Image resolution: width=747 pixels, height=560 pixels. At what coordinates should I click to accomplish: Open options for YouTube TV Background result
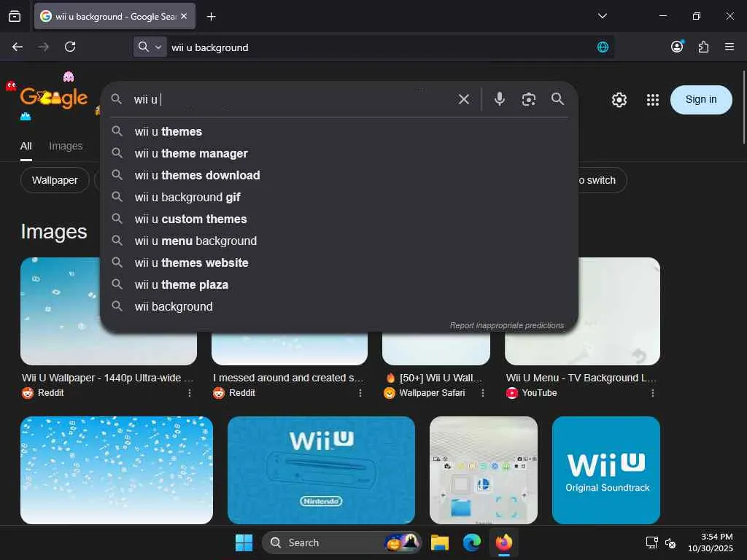[653, 393]
